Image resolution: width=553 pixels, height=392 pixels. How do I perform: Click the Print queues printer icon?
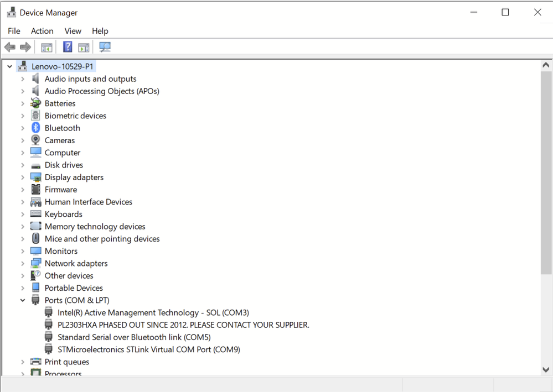[35, 362]
